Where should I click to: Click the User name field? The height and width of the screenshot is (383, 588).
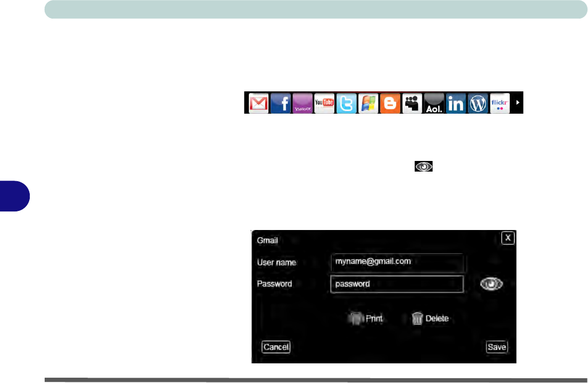tap(397, 262)
